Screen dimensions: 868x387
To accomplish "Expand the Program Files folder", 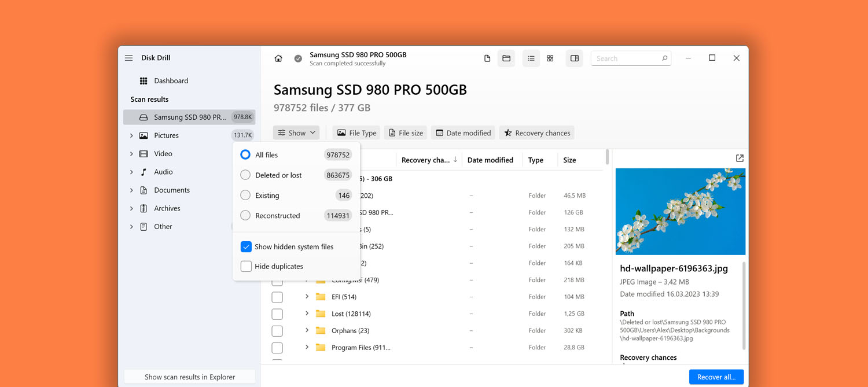I will pos(307,347).
